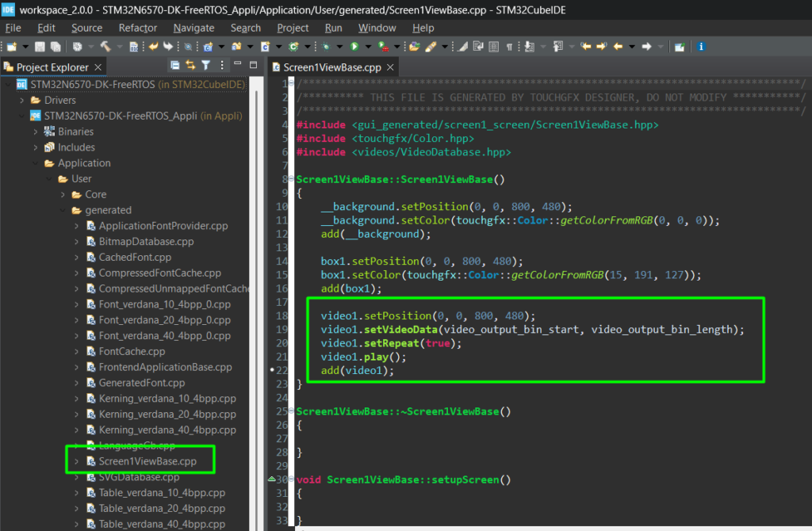Click the Open Perspective toolbar icon
The width and height of the screenshot is (812, 531).
point(680,47)
